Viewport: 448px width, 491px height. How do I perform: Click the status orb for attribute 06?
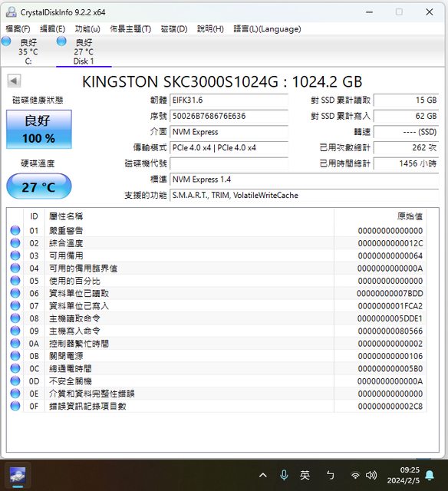[x=15, y=293]
